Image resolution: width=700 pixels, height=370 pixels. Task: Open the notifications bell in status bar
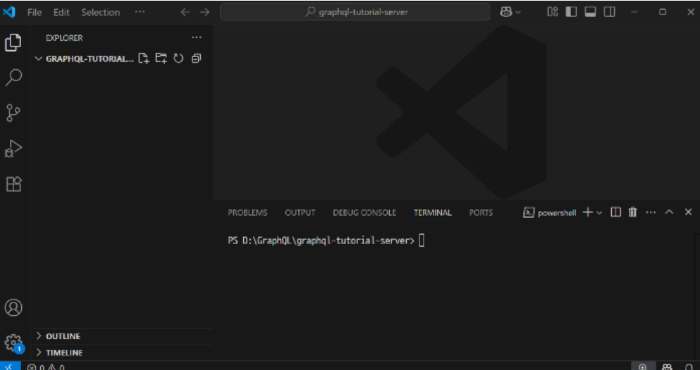(x=688, y=367)
